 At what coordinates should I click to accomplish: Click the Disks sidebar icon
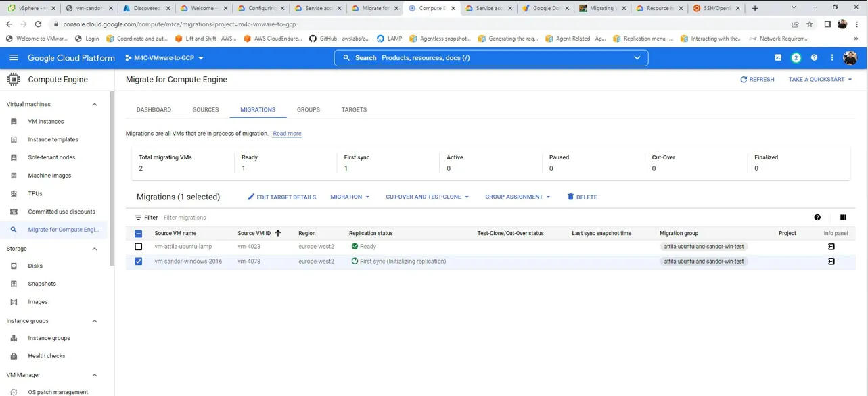14,266
